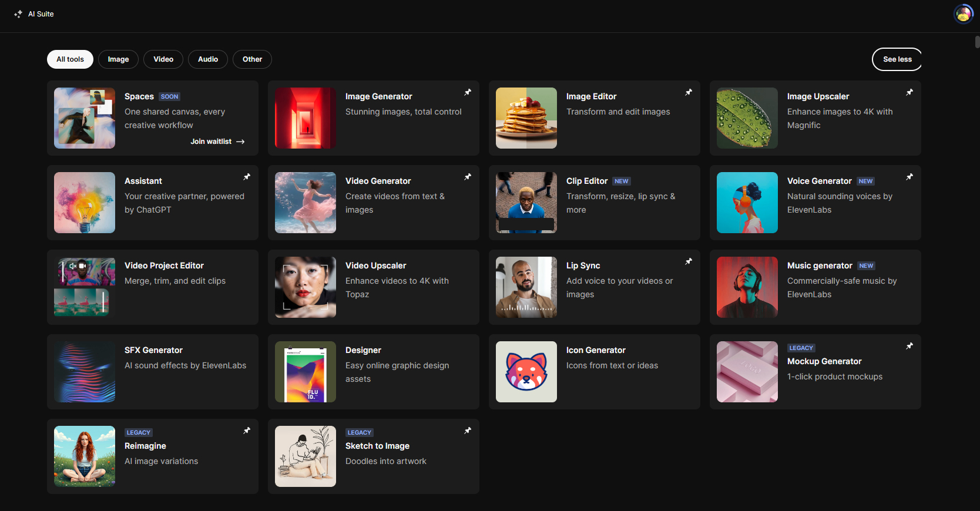Viewport: 980px width, 511px height.
Task: Pin the Lip Sync tool
Action: tap(689, 261)
